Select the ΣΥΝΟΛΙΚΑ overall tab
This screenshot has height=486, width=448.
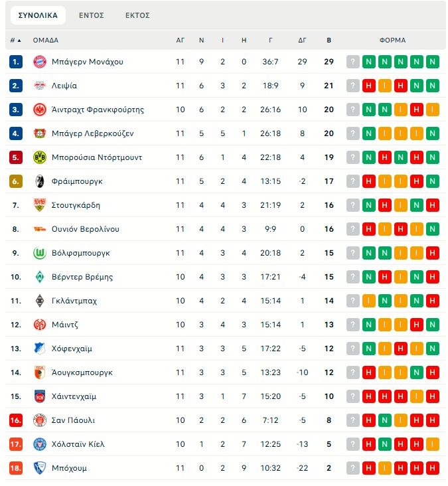[x=38, y=15]
